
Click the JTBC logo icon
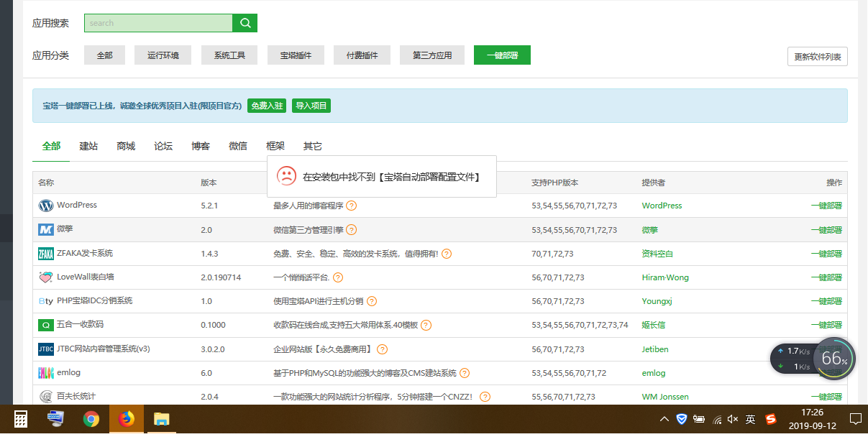[46, 349]
